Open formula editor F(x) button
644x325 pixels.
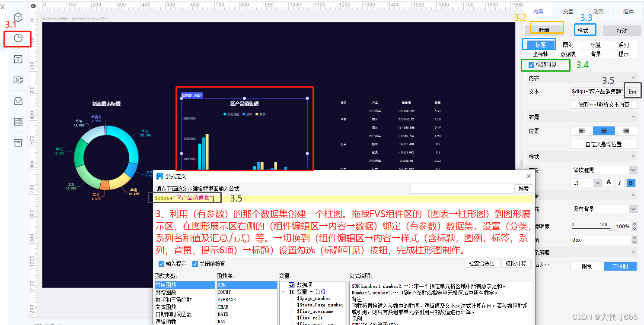[632, 92]
